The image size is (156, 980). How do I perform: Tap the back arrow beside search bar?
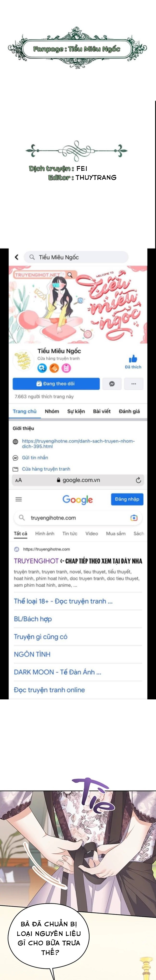click(x=16, y=257)
